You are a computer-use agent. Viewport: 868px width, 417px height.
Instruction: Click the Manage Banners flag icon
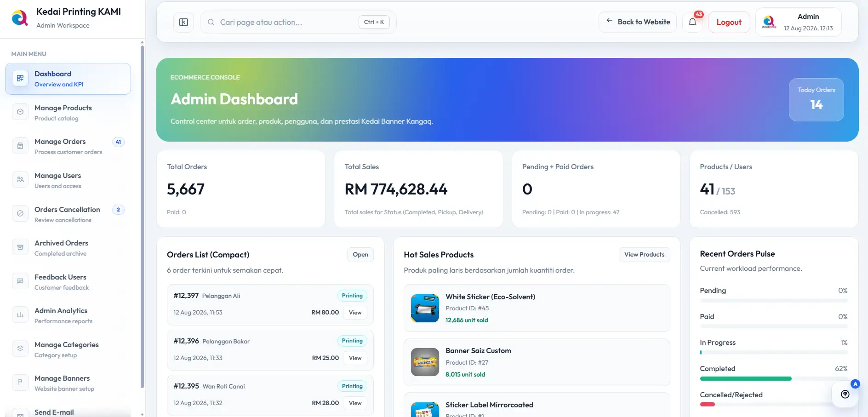pyautogui.click(x=20, y=383)
